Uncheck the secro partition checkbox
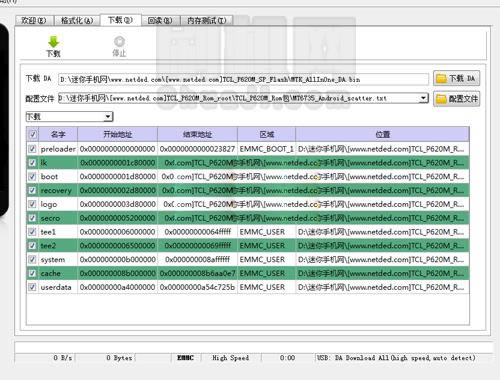The height and width of the screenshot is (380, 500). tap(32, 218)
